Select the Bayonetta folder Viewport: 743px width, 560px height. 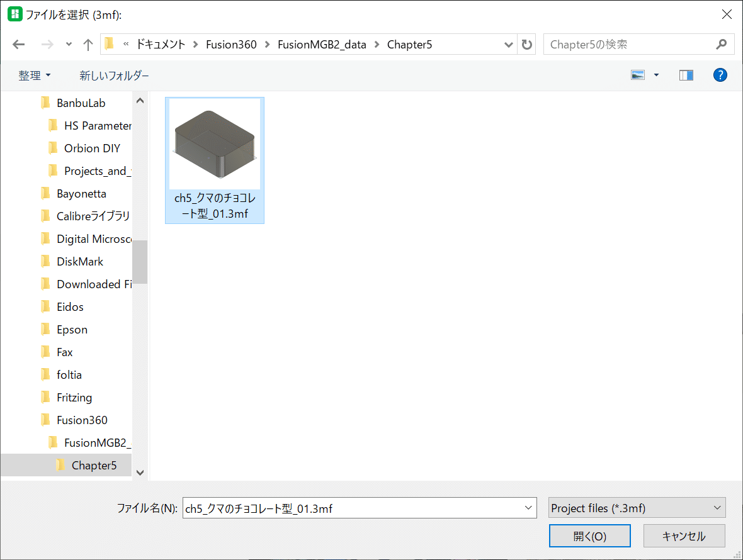81,194
